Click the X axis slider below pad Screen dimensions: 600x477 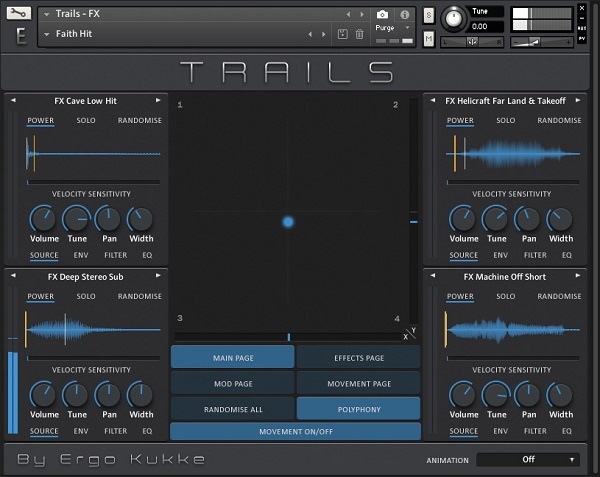coord(288,337)
